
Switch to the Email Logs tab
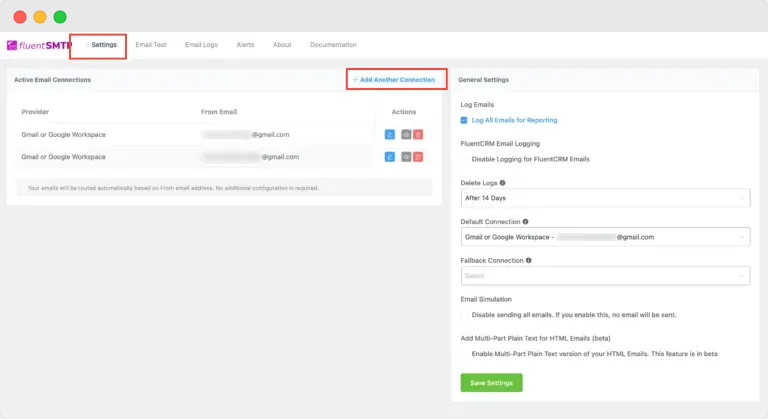(201, 45)
